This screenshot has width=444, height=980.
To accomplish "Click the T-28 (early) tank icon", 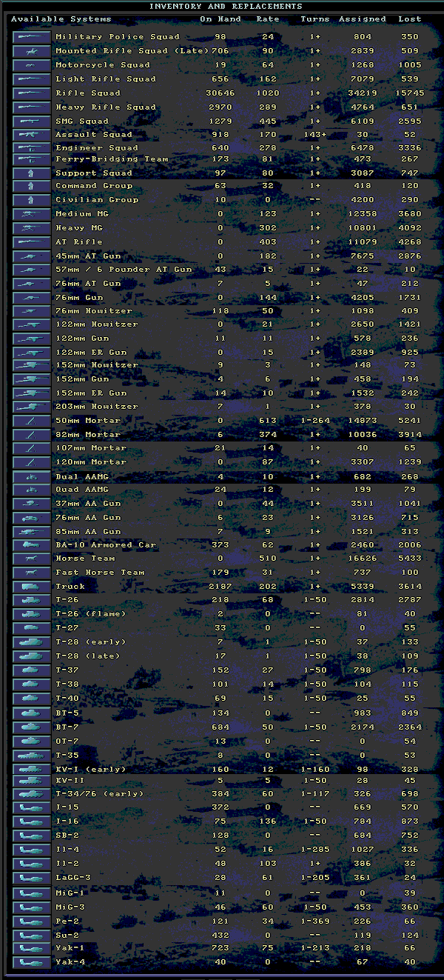I will coord(32,642).
